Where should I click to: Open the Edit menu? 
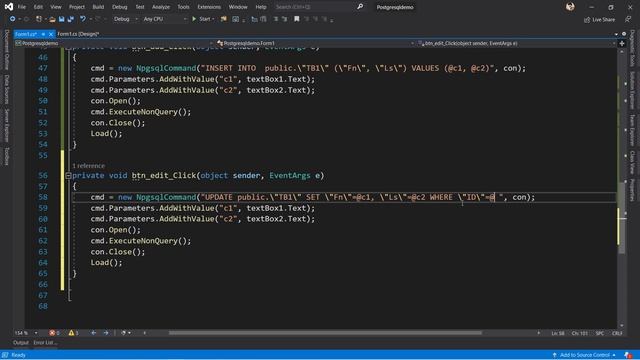pyautogui.click(x=38, y=7)
